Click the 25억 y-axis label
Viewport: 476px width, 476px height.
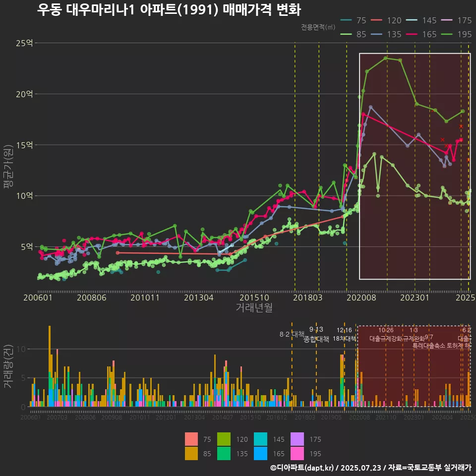pos(24,43)
